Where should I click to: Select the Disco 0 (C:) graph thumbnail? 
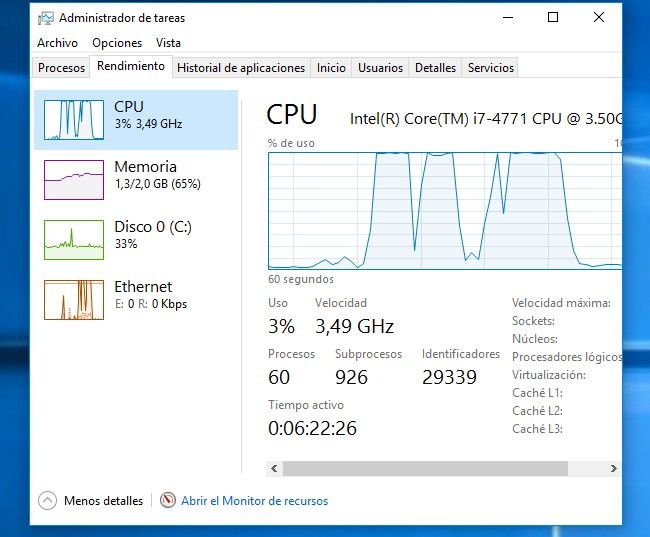[74, 240]
